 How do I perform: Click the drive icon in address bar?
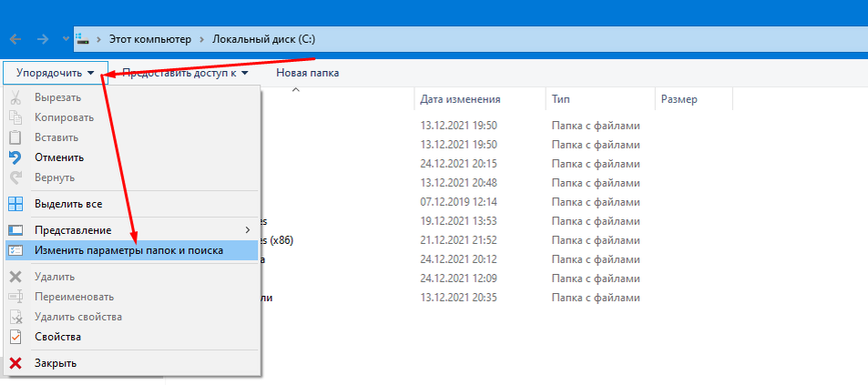(x=83, y=39)
